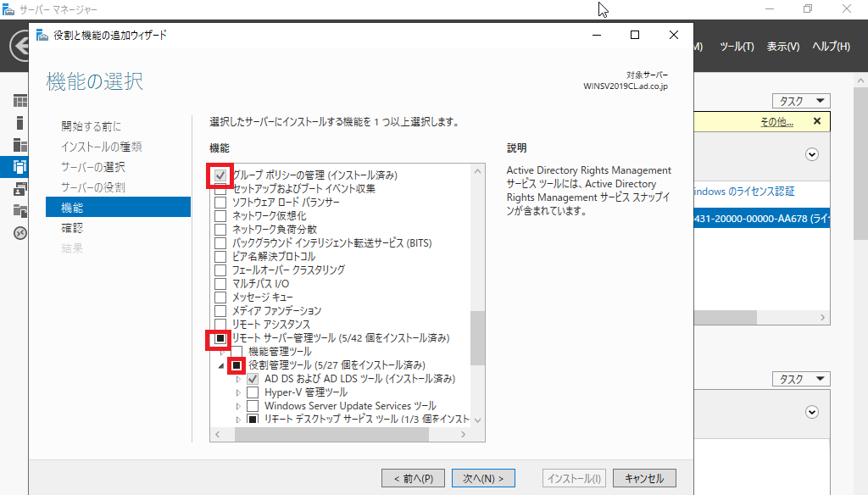Enable フェールオーバー クラスタリング checkbox
The width and height of the screenshot is (868, 495).
click(x=220, y=270)
